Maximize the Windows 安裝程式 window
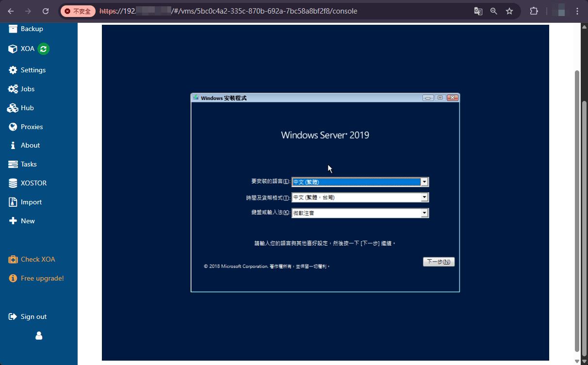The width and height of the screenshot is (588, 365). coord(440,98)
